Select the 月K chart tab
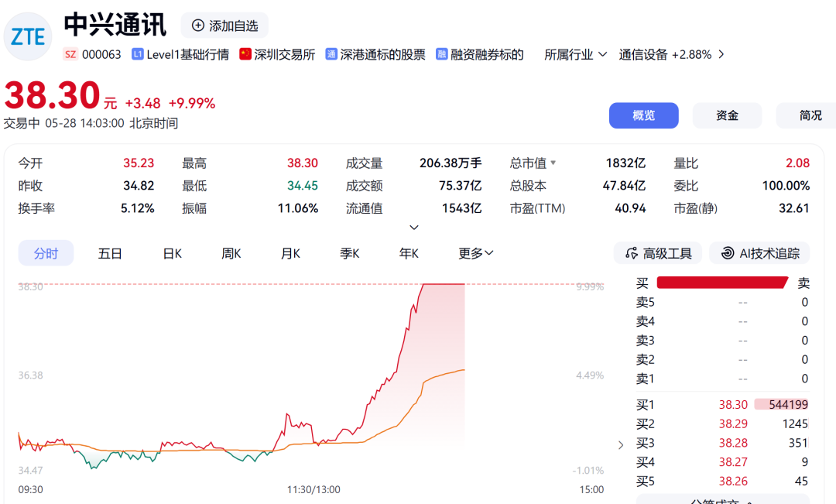 coord(290,253)
